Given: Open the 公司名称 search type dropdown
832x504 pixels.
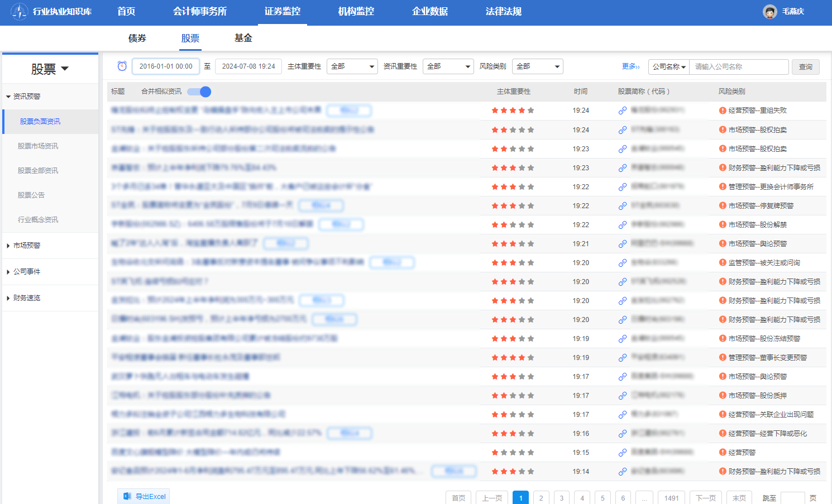Looking at the screenshot, I should click(x=668, y=67).
